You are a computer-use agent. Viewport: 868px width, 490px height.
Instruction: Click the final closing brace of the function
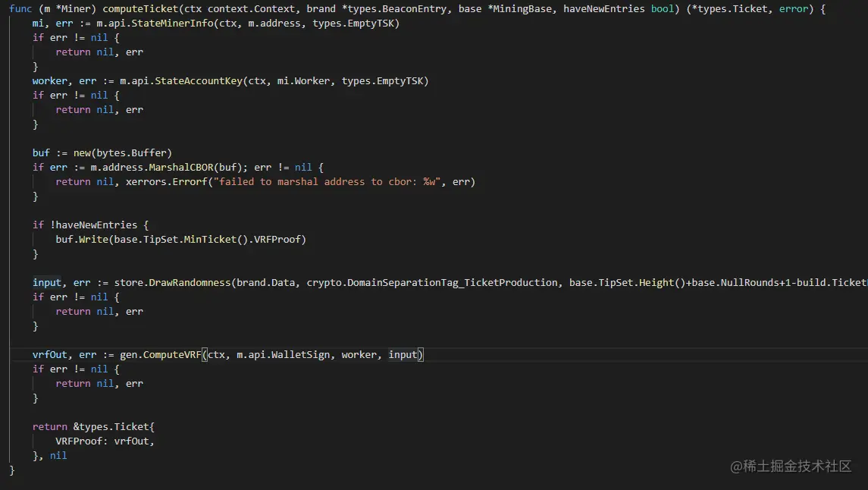point(12,470)
